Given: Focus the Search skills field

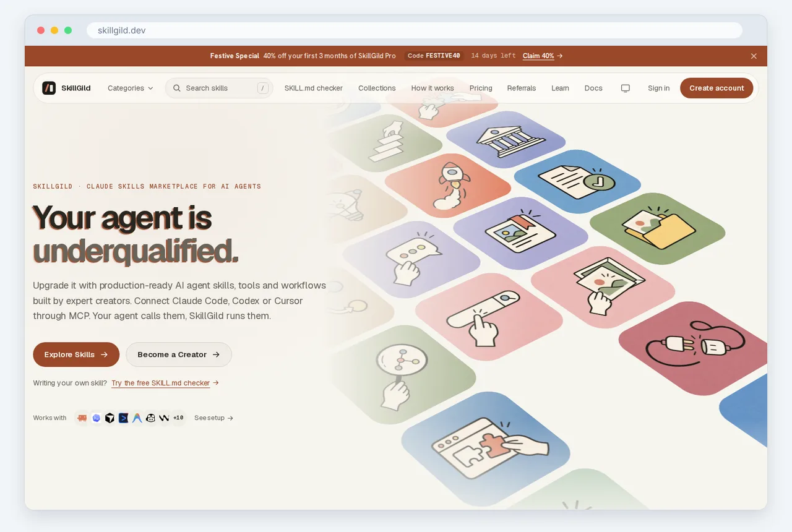Looking at the screenshot, I should coord(219,88).
